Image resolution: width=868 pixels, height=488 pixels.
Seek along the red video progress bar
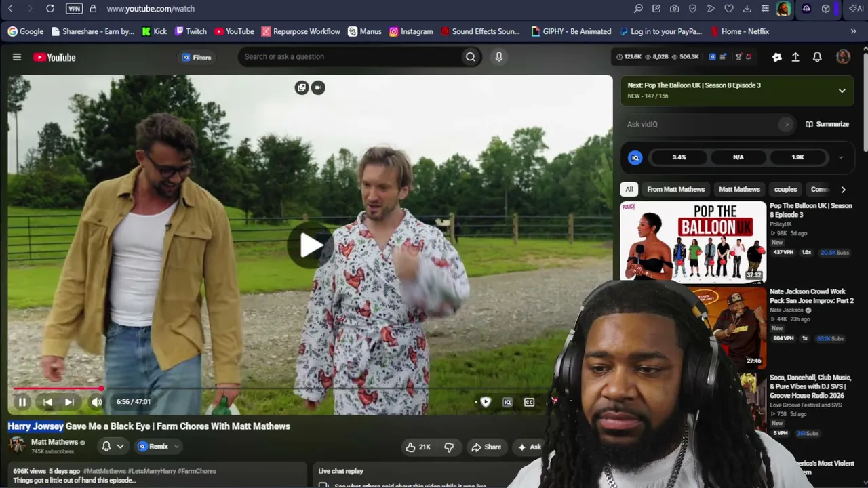pos(57,389)
